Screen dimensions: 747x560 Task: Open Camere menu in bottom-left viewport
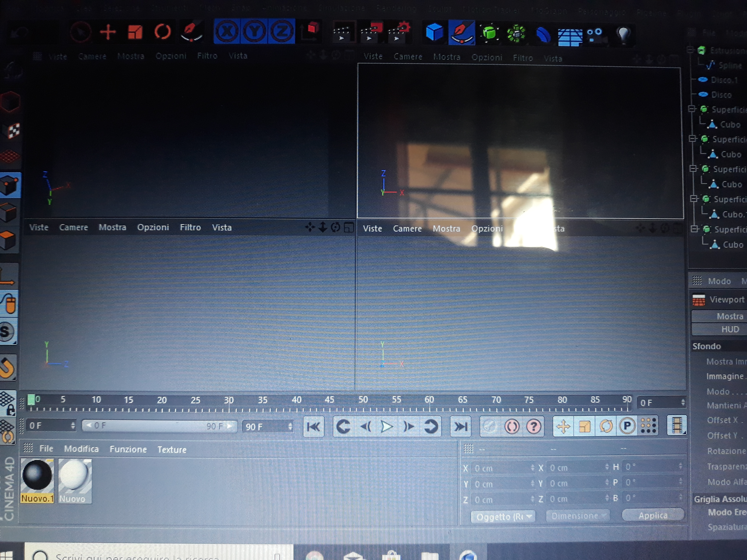(x=73, y=228)
